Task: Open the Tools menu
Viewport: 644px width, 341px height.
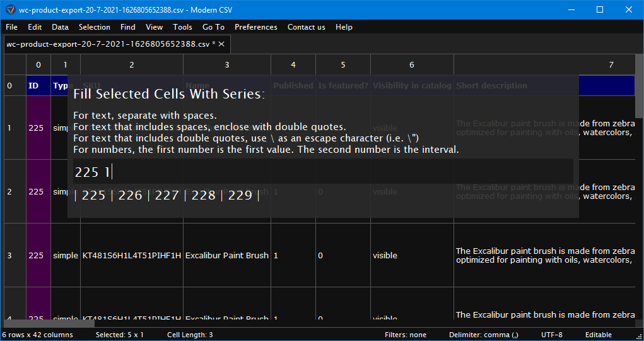Action: coord(182,27)
